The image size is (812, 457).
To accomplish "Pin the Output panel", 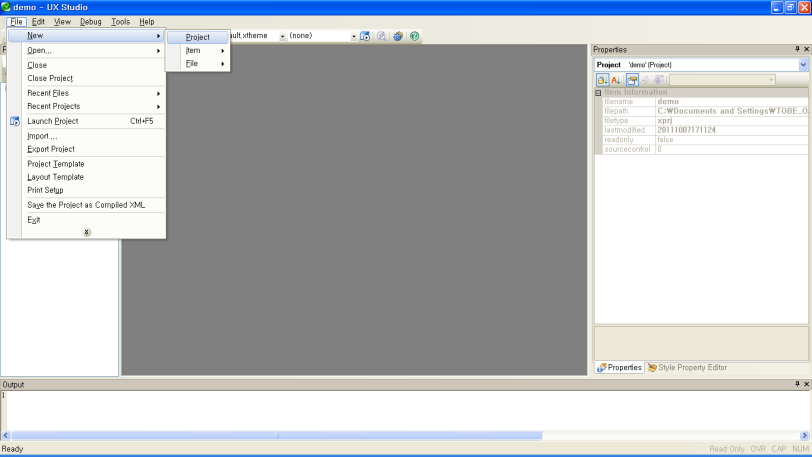I will (797, 384).
